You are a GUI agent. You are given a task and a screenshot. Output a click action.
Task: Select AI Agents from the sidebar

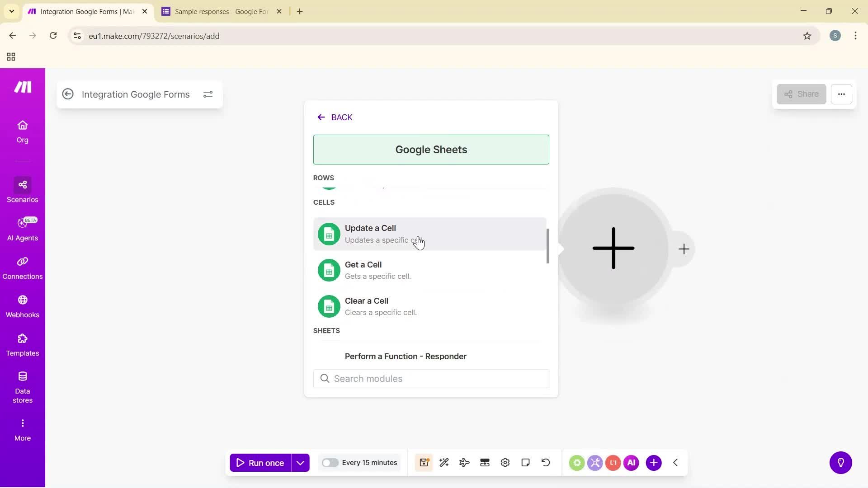[22, 228]
